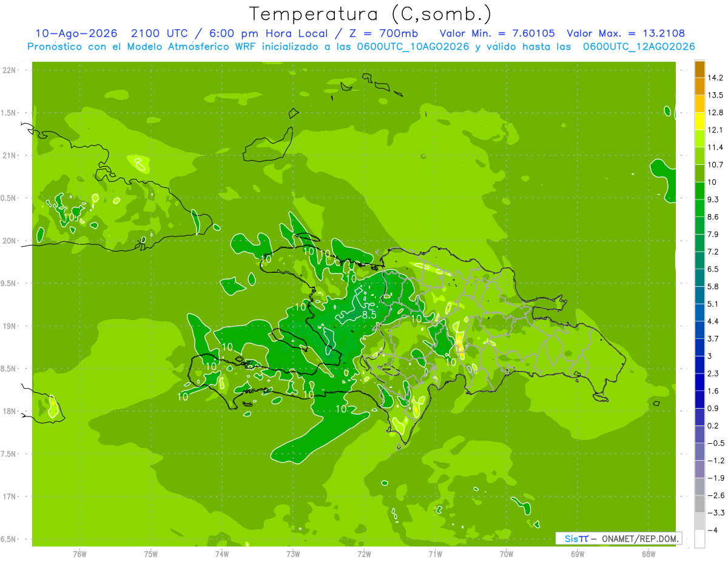Click the white swatch below -4 on the color scale
The width and height of the screenshot is (728, 562).
tap(699, 539)
